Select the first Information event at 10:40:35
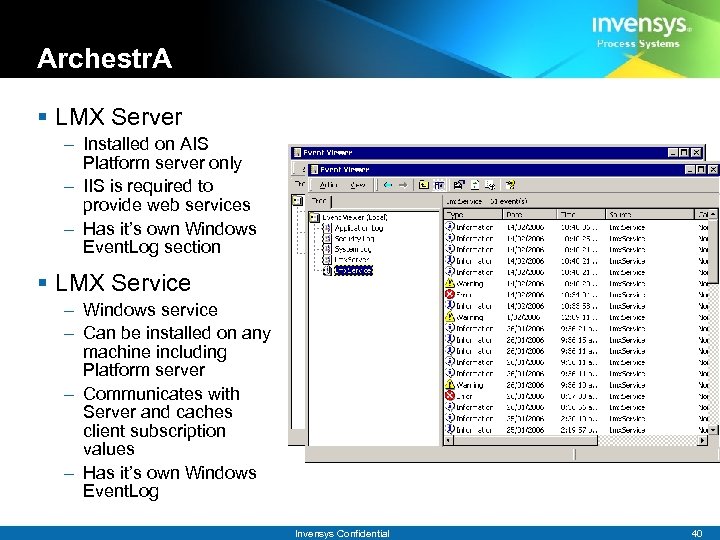 tap(576, 227)
